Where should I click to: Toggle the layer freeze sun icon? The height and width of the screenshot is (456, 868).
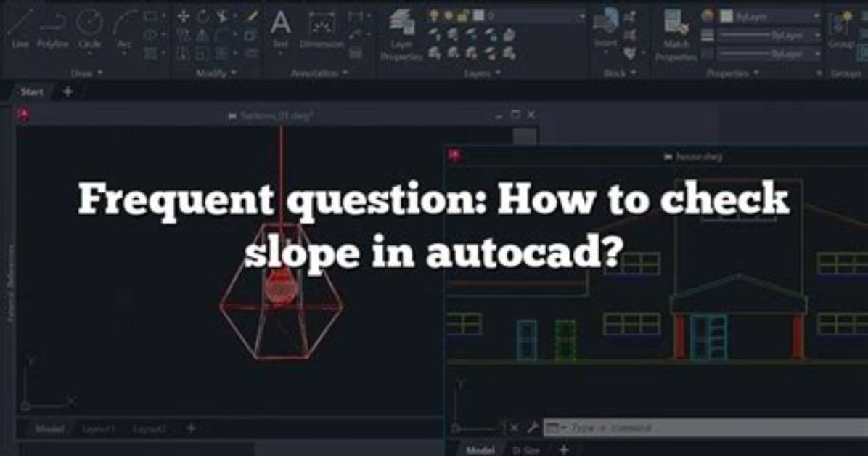(449, 16)
